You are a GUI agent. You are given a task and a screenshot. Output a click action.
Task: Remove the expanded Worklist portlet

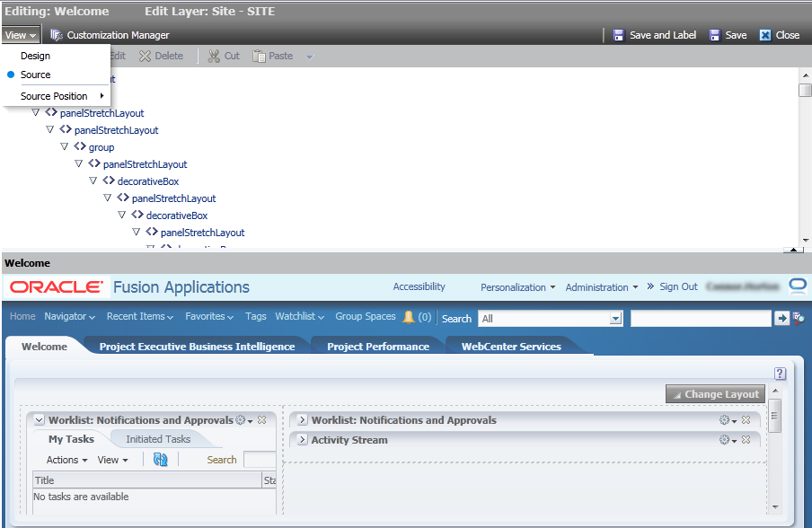coord(262,420)
